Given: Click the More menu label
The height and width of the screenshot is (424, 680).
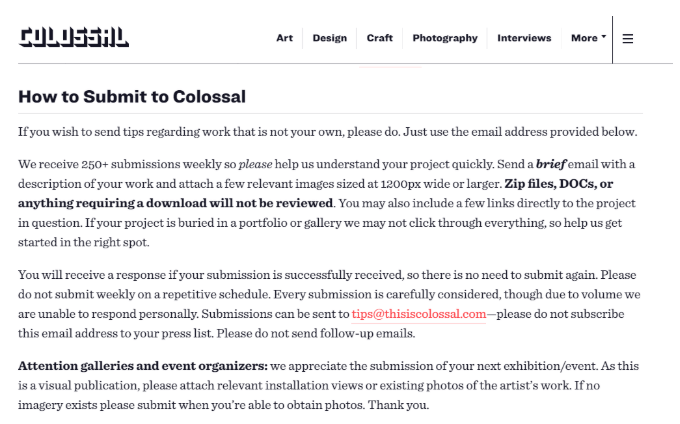Looking at the screenshot, I should (x=584, y=38).
